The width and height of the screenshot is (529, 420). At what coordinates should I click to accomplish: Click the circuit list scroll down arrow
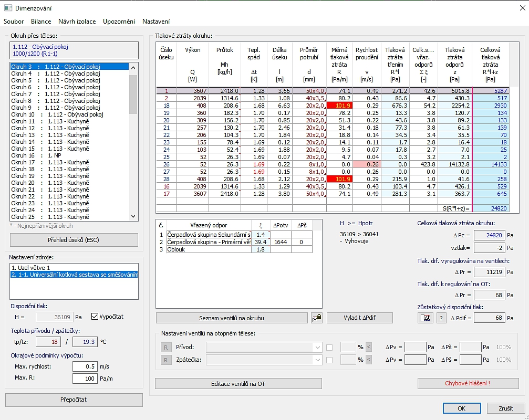point(133,216)
